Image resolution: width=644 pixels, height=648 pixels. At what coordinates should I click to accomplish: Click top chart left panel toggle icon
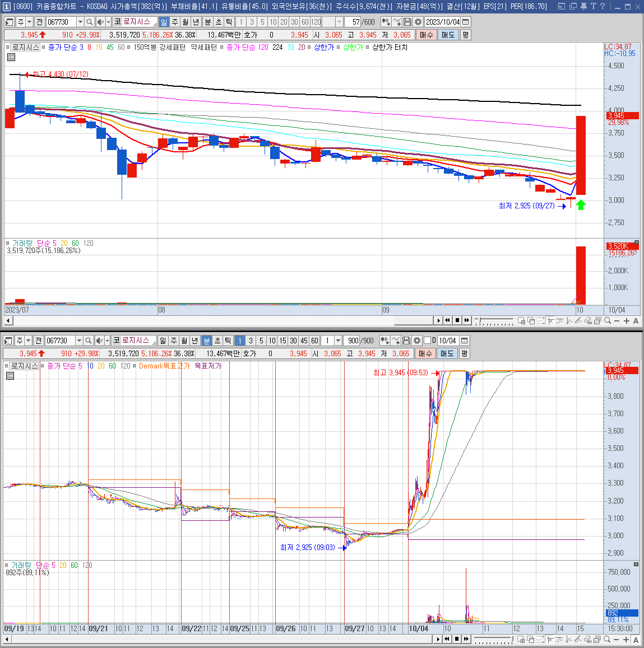9,22
